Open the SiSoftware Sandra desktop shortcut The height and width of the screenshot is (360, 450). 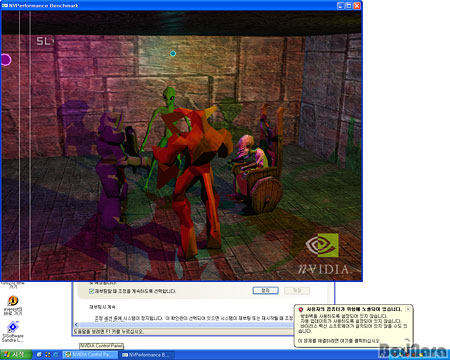pyautogui.click(x=13, y=331)
